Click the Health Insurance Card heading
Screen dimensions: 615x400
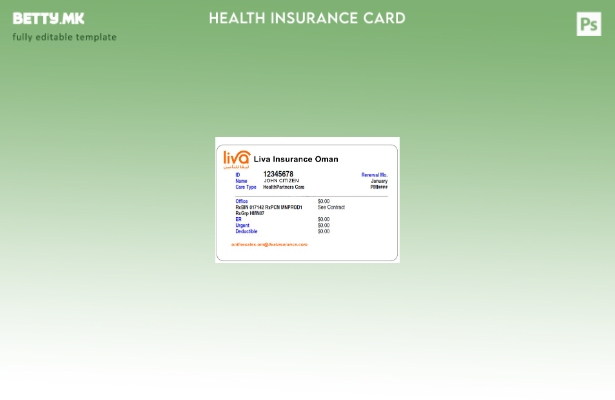point(307,18)
